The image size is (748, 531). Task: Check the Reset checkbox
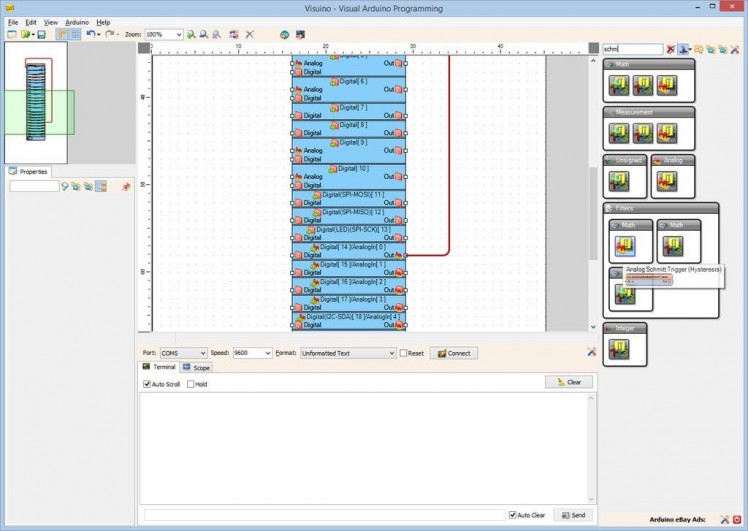(404, 353)
